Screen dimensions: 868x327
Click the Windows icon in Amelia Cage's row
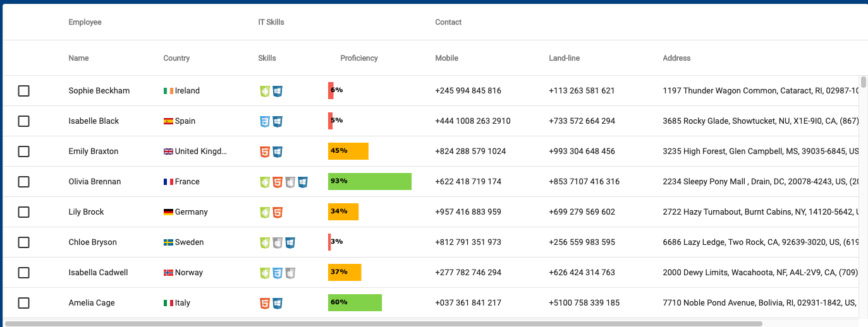click(x=278, y=303)
